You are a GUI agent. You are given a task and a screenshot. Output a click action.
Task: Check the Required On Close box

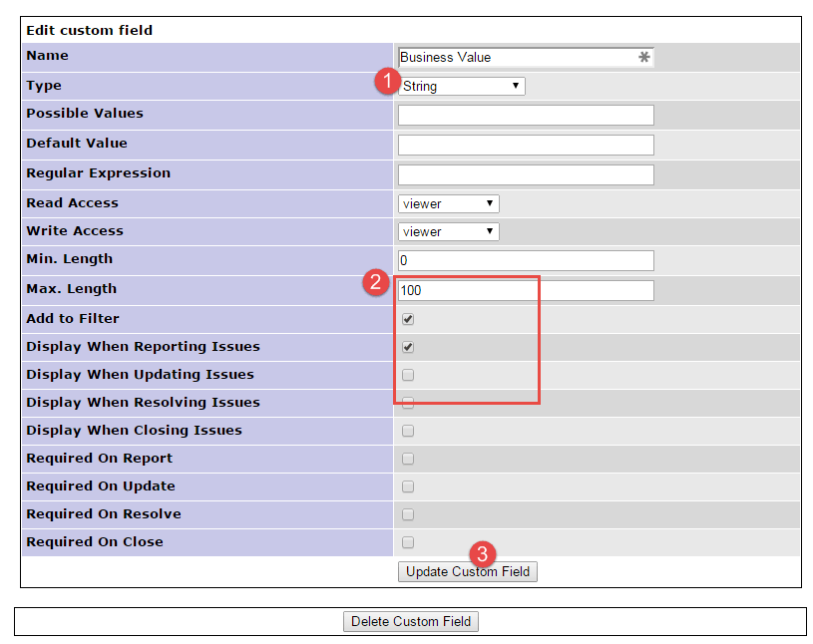pos(408,543)
